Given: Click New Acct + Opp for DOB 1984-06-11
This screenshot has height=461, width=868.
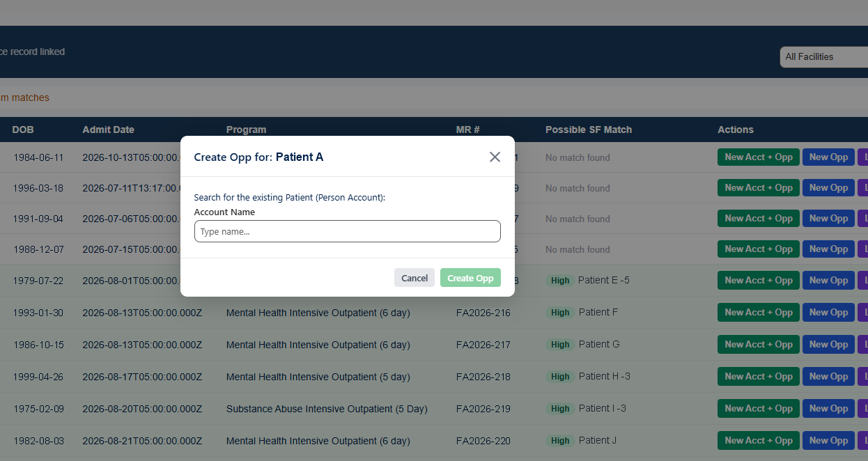Looking at the screenshot, I should pos(759,157).
